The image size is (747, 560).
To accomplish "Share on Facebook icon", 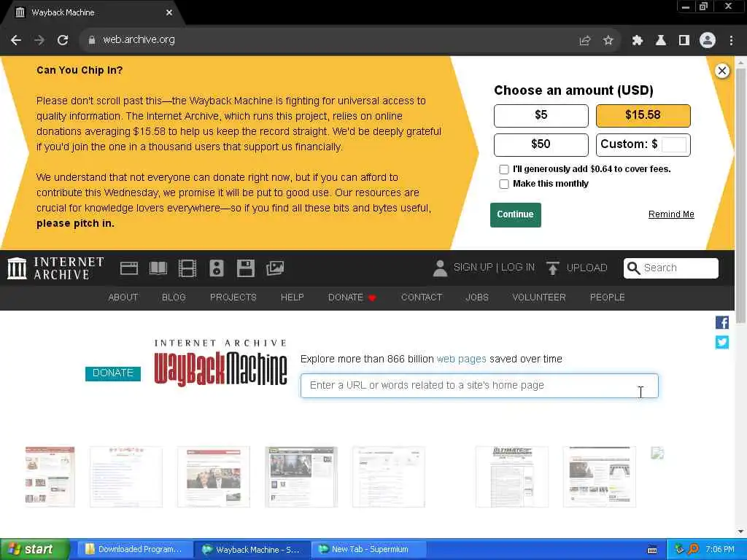I will coord(721,323).
